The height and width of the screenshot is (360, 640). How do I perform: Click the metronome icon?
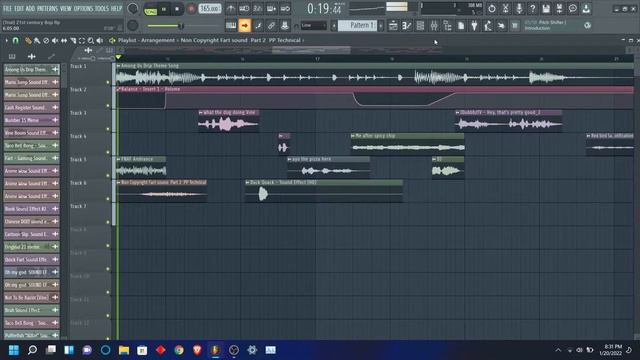(231, 9)
